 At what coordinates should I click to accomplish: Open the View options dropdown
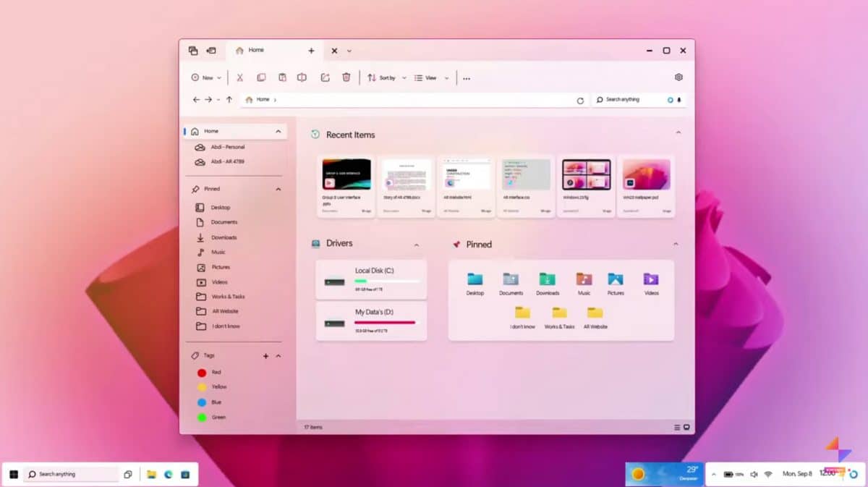(430, 77)
